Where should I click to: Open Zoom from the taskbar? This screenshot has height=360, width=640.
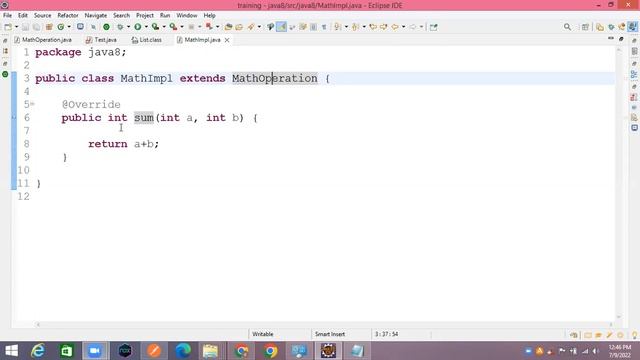[95, 351]
